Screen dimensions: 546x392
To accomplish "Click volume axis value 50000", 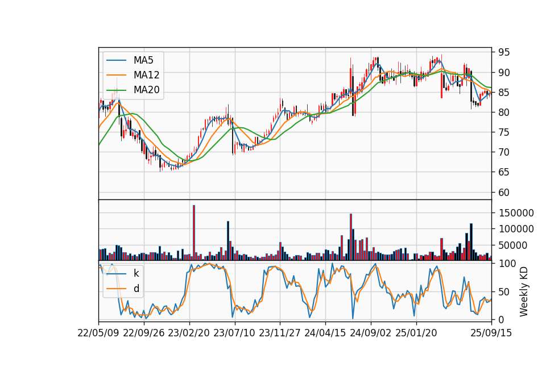I will 513,245.
